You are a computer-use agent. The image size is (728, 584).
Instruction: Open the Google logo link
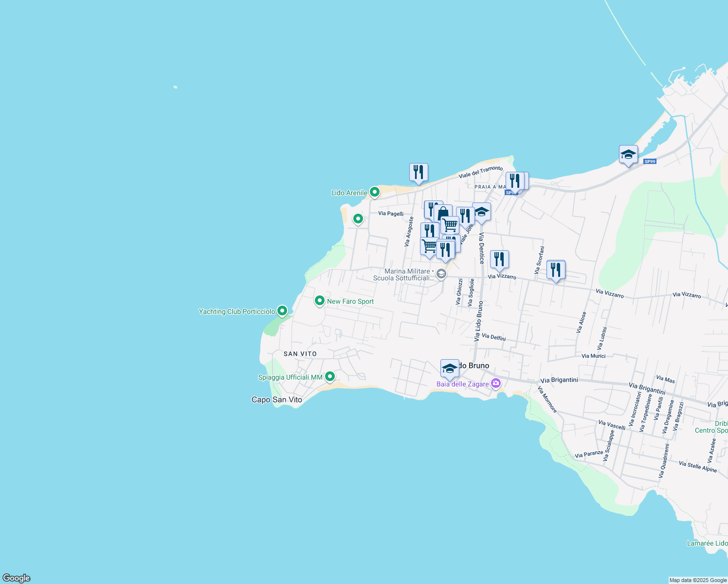click(16, 578)
